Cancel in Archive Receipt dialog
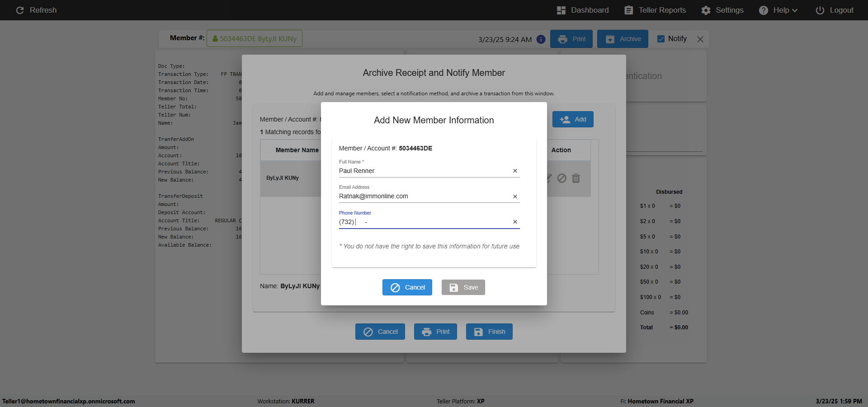The width and height of the screenshot is (868, 407). click(380, 332)
